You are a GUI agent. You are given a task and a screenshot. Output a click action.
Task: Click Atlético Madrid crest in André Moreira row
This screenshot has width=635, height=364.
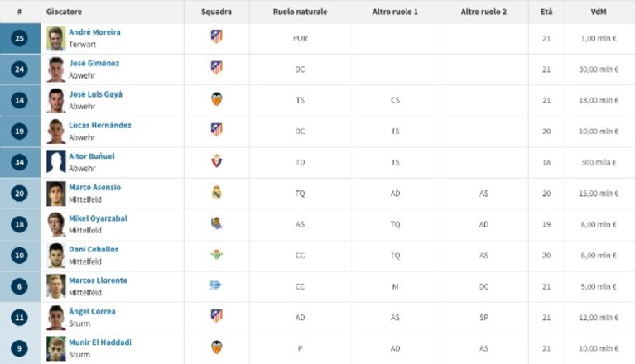coord(216,36)
